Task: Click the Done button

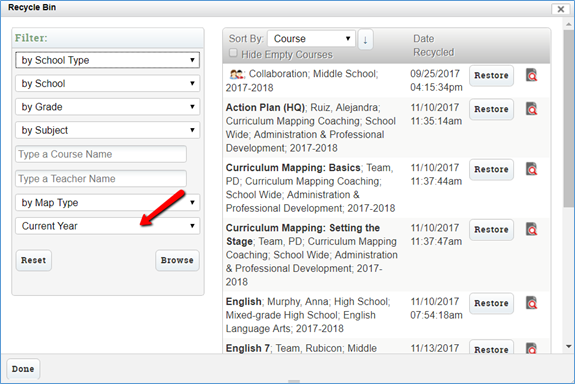Action: tap(23, 369)
